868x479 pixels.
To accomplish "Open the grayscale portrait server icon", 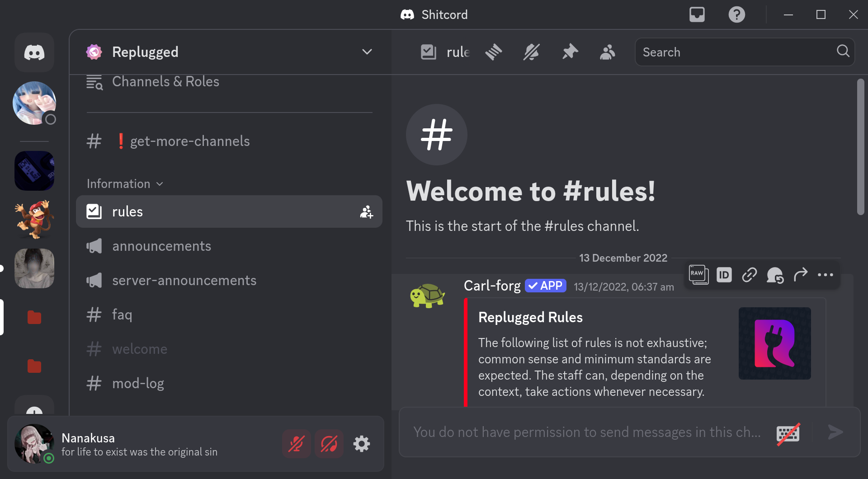I will point(34,268).
